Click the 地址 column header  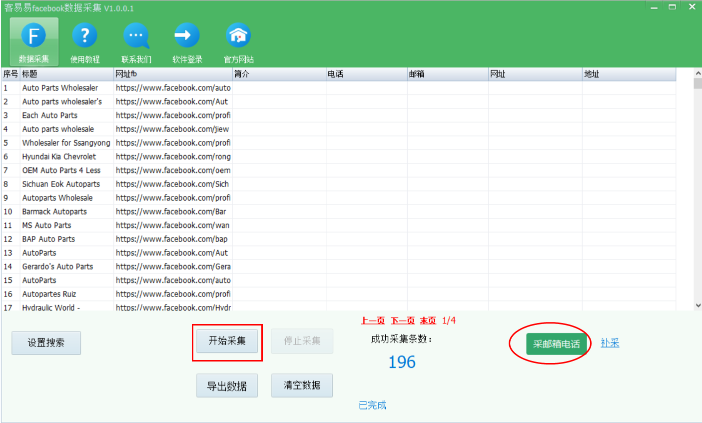pyautogui.click(x=629, y=74)
